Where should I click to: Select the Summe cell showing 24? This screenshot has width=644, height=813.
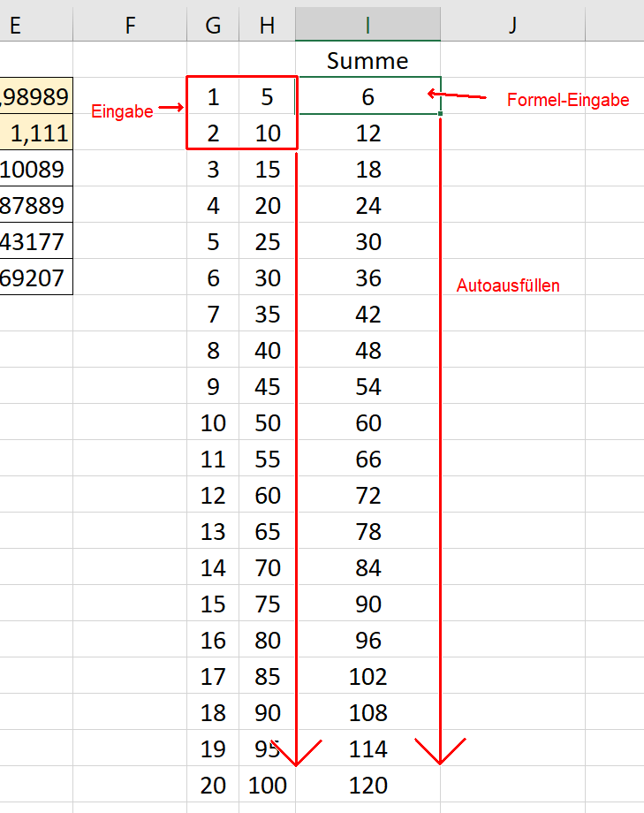[367, 205]
